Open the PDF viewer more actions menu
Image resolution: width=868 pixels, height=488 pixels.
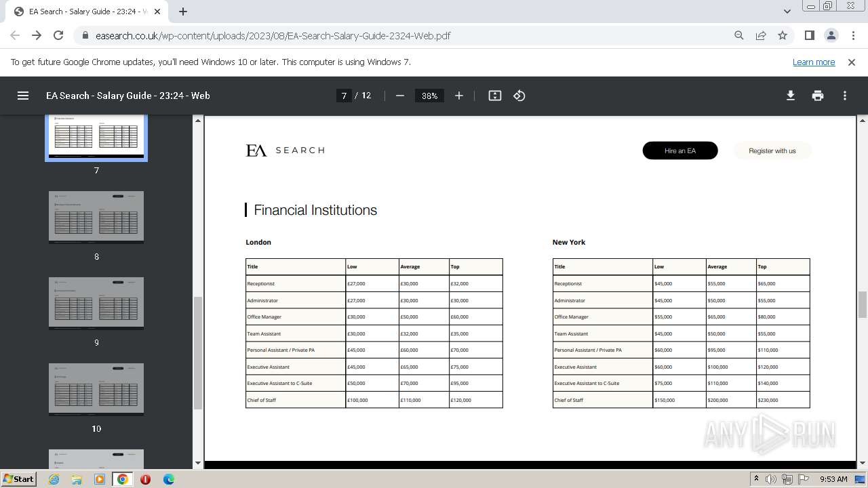click(x=845, y=96)
